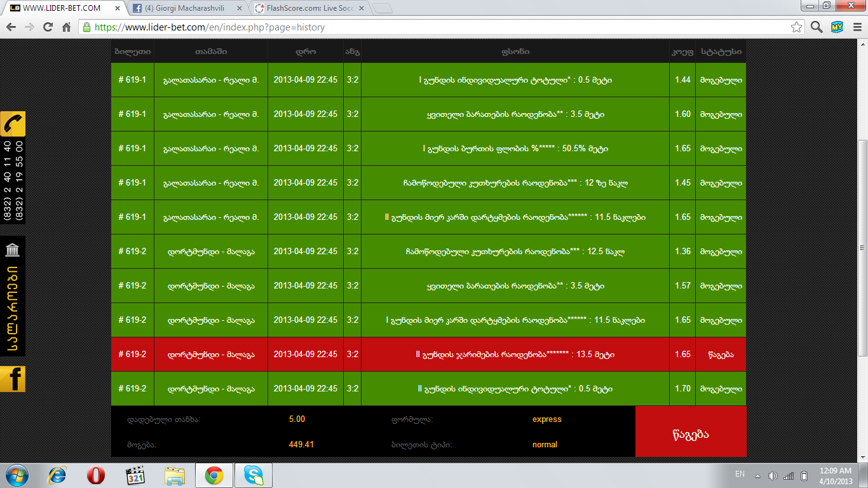Click the battery tray icon
868x488 pixels.
804,476
